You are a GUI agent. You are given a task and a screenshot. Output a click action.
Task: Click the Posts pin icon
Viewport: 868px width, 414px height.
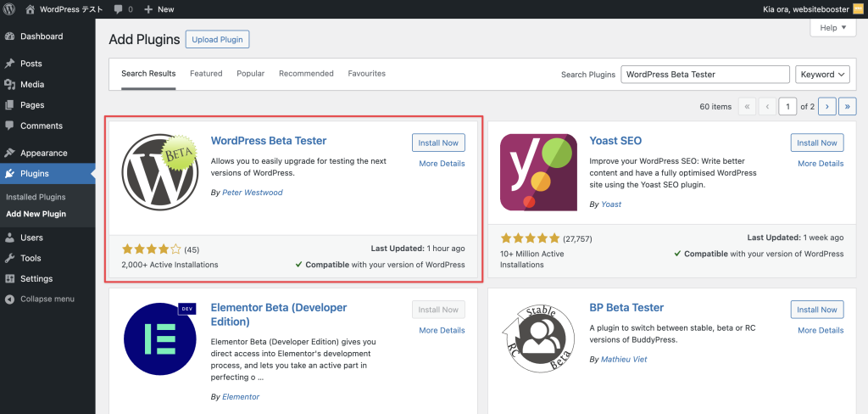(x=9, y=64)
